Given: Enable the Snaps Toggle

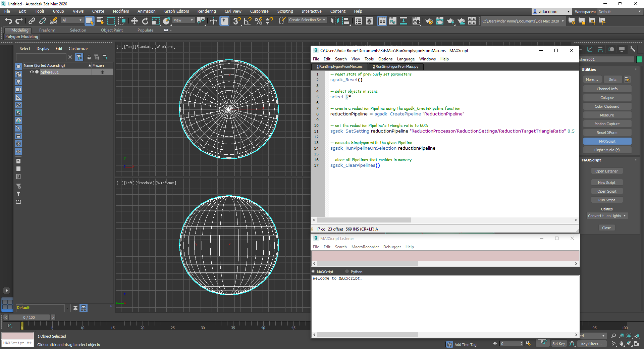Looking at the screenshot, I should pyautogui.click(x=236, y=21).
